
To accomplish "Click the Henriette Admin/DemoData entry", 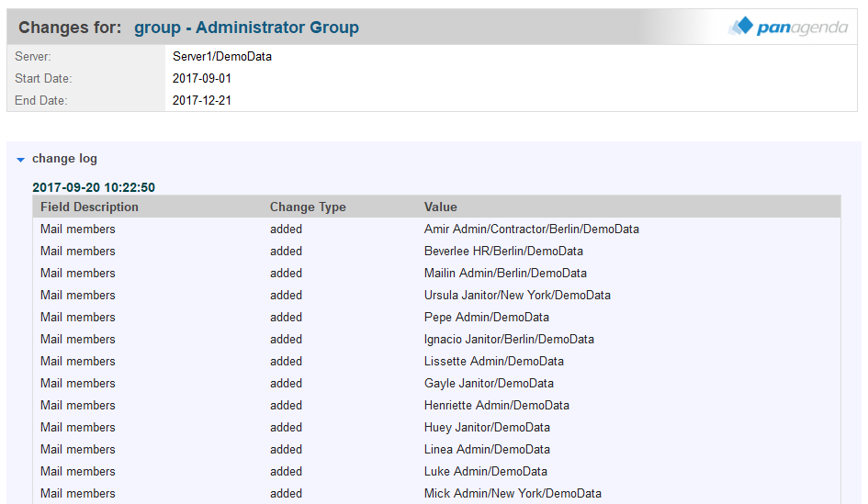I will click(496, 406).
